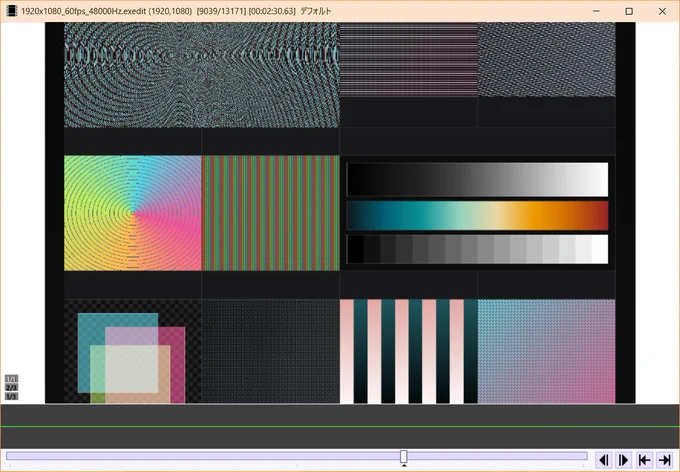Click the blue-to-pink dithered gradient square
This screenshot has width=680, height=472.
click(546, 351)
